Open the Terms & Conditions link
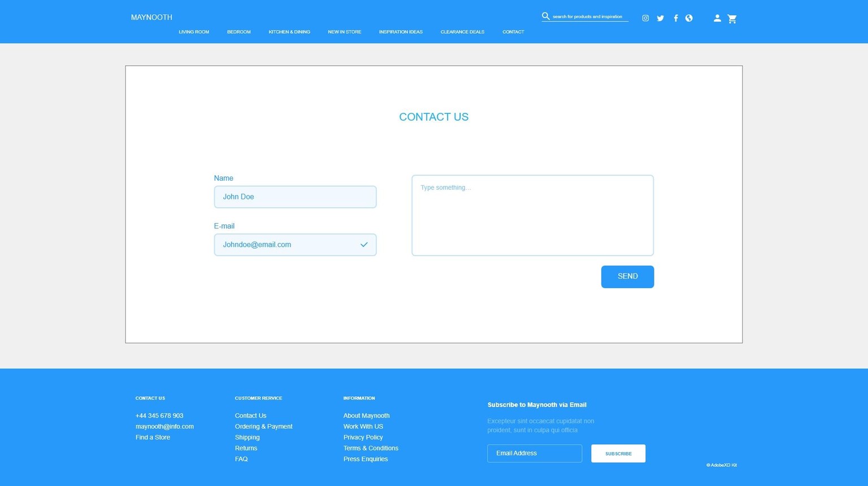The width and height of the screenshot is (868, 486). click(371, 448)
